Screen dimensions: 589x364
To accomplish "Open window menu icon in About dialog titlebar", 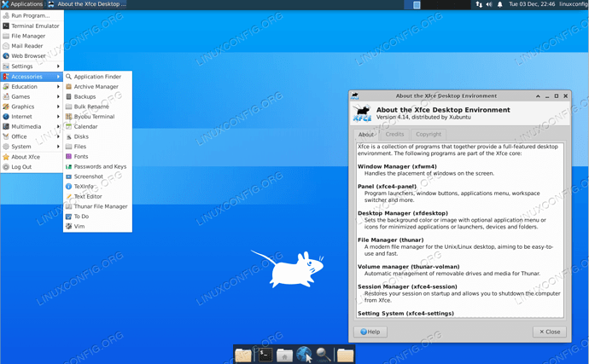I will (354, 96).
